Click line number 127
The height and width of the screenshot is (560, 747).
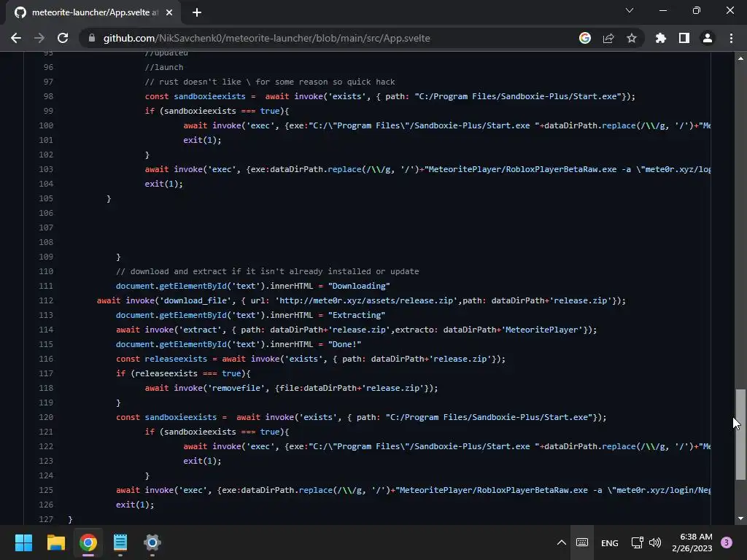click(x=46, y=519)
